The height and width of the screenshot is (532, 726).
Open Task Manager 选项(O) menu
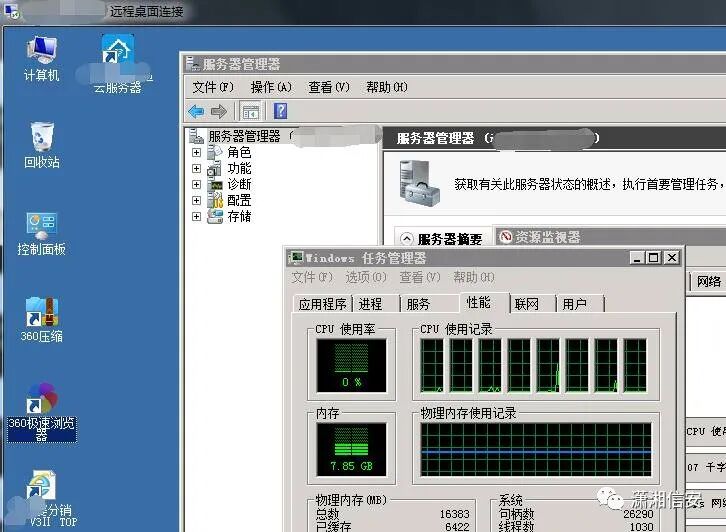pos(366,277)
